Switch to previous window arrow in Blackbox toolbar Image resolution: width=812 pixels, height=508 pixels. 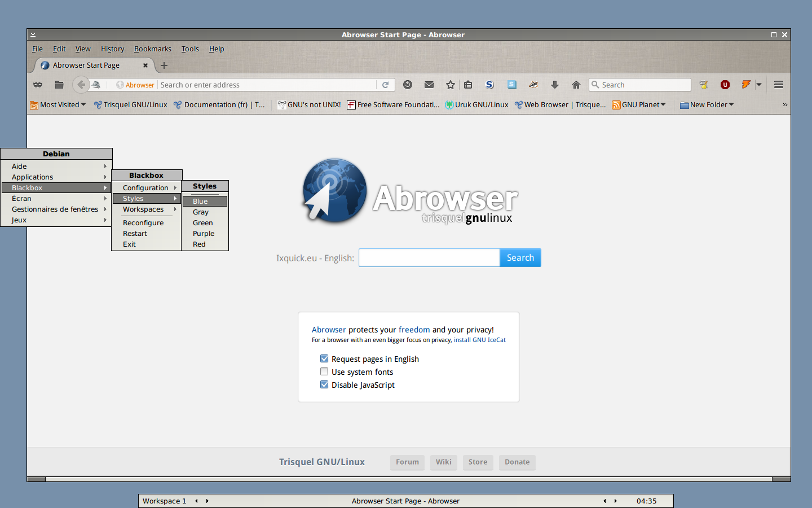pos(604,501)
